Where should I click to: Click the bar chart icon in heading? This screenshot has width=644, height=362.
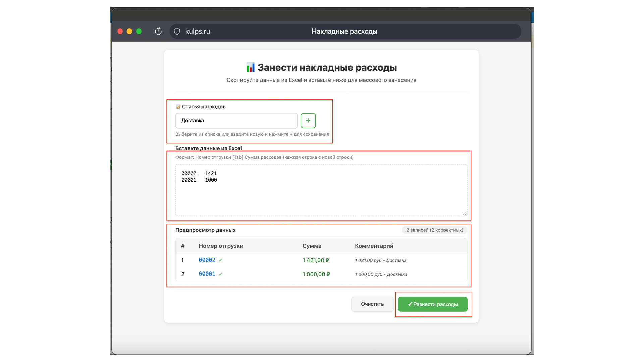tap(250, 67)
